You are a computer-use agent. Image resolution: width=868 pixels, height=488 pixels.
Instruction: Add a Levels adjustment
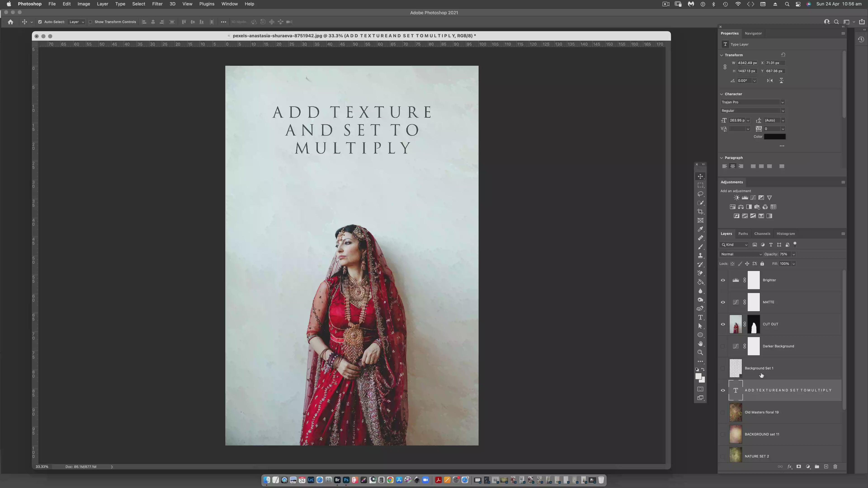click(x=745, y=198)
